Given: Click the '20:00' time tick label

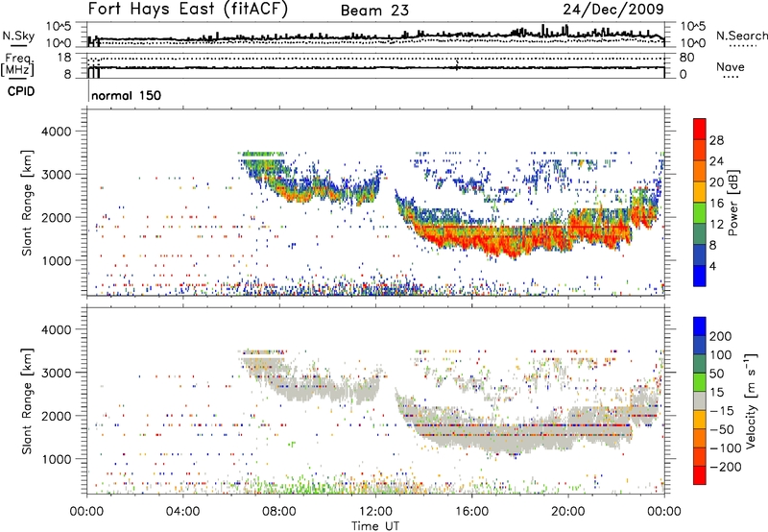Looking at the screenshot, I should 567,512.
